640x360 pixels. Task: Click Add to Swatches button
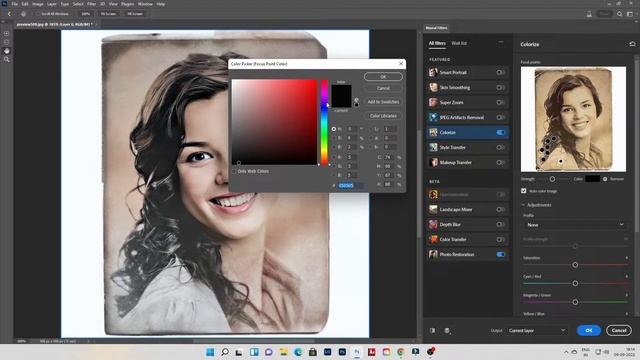point(383,102)
